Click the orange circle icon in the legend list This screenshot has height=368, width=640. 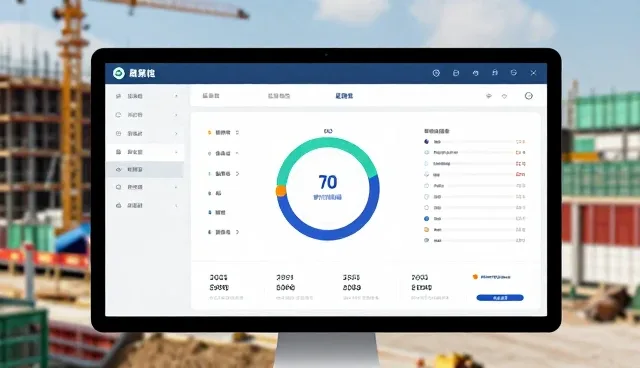[427, 230]
